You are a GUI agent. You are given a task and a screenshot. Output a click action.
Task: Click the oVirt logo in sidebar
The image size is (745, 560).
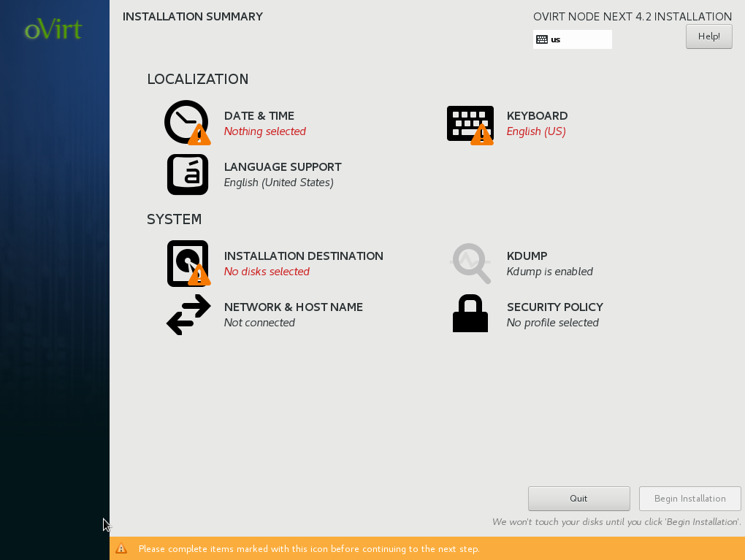point(53,29)
